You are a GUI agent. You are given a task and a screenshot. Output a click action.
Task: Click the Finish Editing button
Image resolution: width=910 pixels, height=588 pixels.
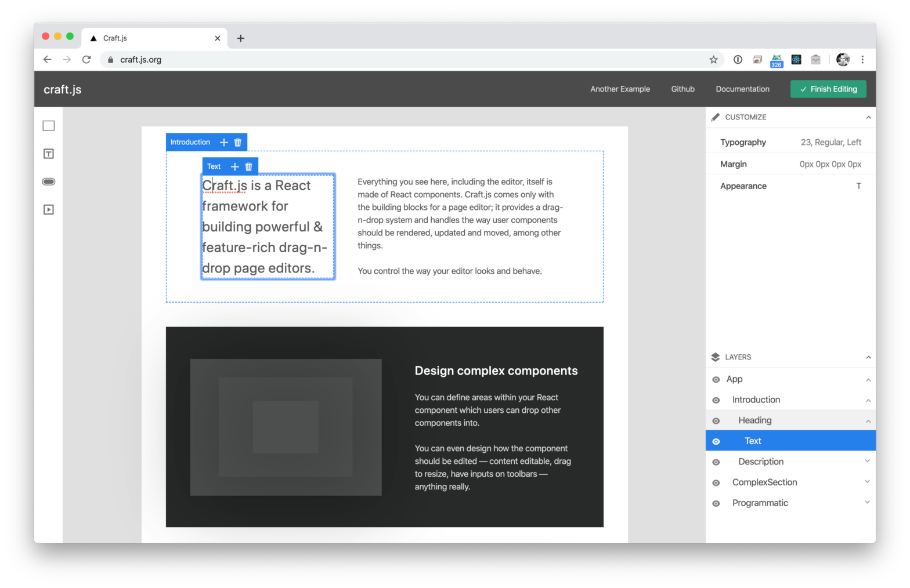click(828, 89)
